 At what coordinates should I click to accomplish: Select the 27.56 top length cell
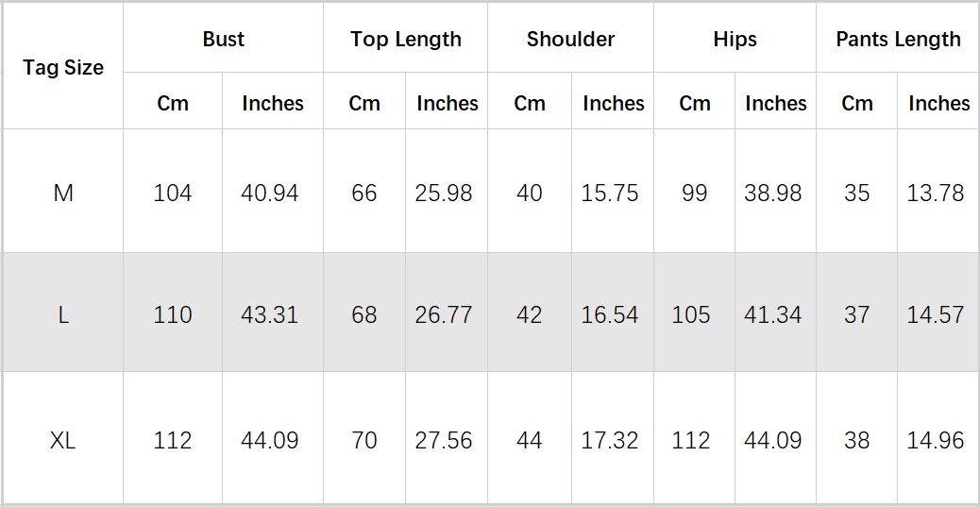[x=444, y=440]
